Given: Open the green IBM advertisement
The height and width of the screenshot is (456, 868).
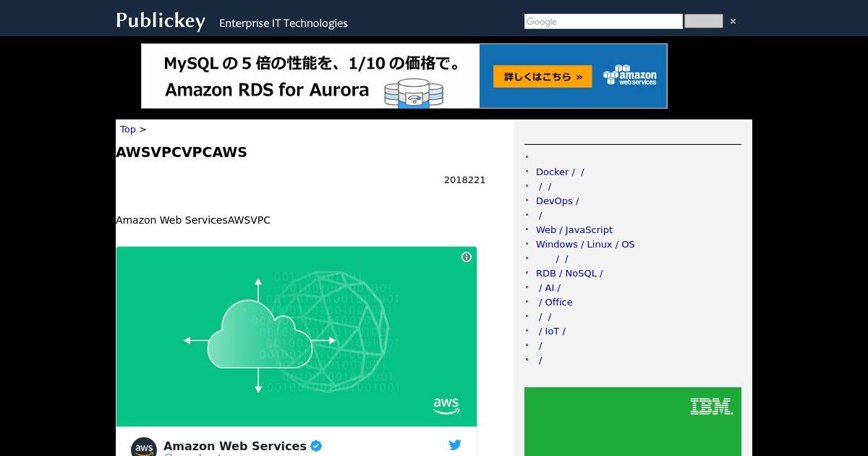Looking at the screenshot, I should (x=633, y=421).
